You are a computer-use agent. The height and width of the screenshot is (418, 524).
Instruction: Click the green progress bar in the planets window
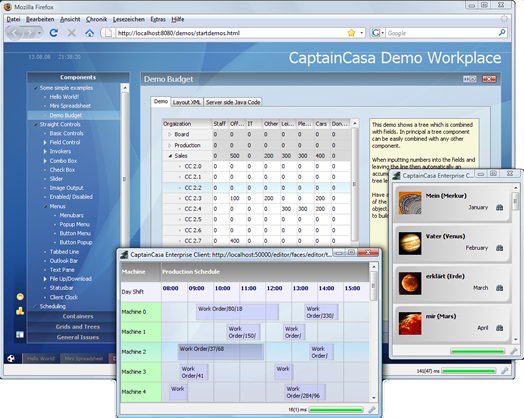point(477,351)
